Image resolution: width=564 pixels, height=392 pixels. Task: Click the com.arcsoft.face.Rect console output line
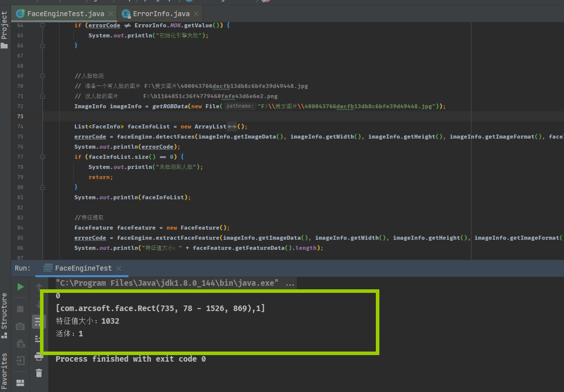(160, 308)
